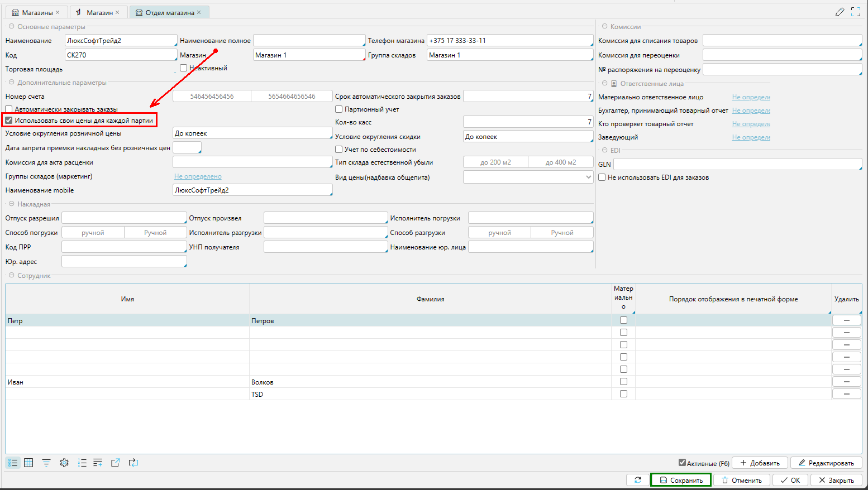Switch to grid table view icon

pyautogui.click(x=28, y=463)
